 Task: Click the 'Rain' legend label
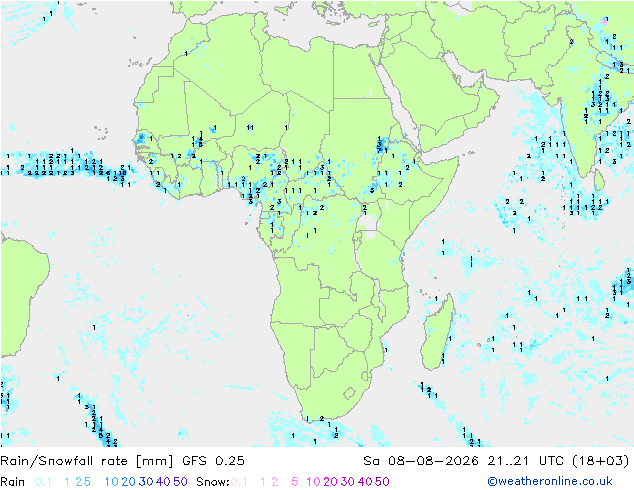(x=13, y=482)
